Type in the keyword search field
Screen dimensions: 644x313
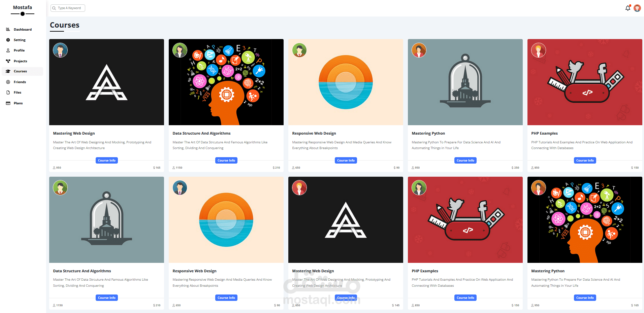71,8
